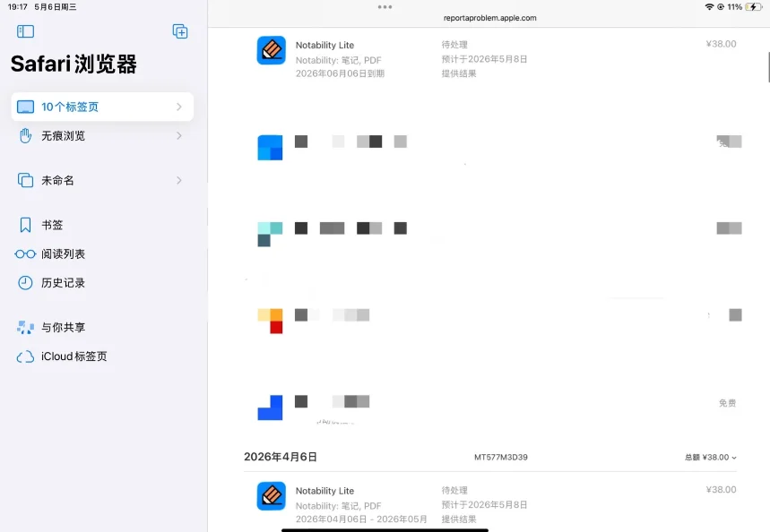The height and width of the screenshot is (532, 770).
Task: Expand chevron next to 无痕浏览
Action: 179,135
